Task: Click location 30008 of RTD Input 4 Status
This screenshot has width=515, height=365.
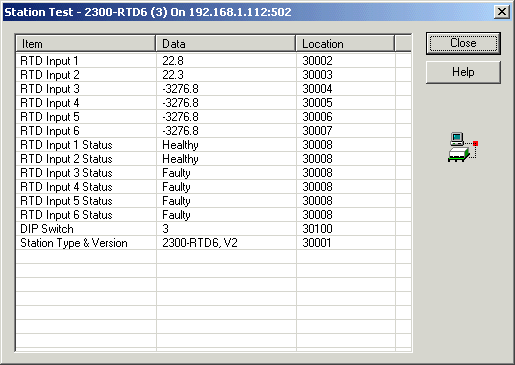Action: [317, 187]
